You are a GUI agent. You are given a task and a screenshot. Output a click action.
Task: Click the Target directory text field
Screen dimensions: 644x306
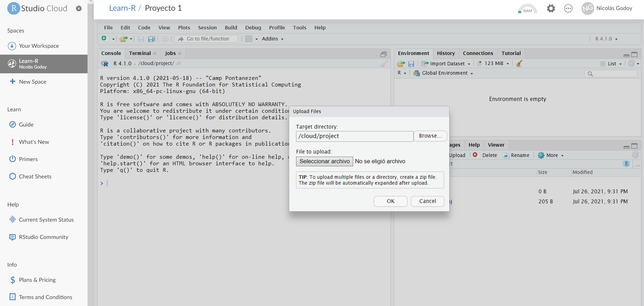(x=355, y=136)
